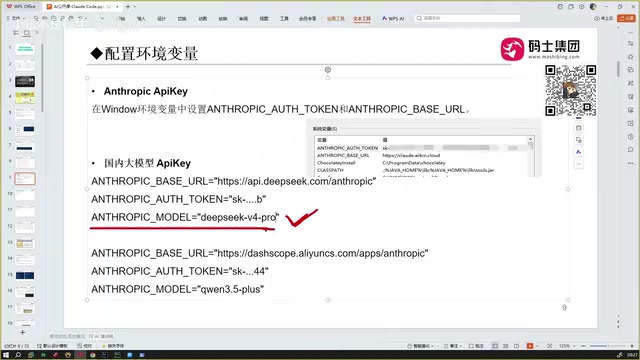Click the heading 国内大模型 ApiKey
Viewport: 640px width, 360px height.
[x=147, y=163]
